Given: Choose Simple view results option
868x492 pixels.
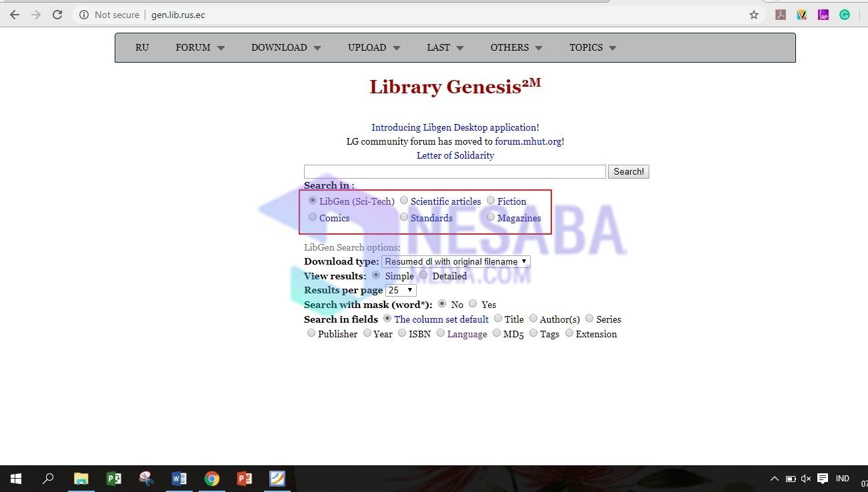Looking at the screenshot, I should click(376, 275).
